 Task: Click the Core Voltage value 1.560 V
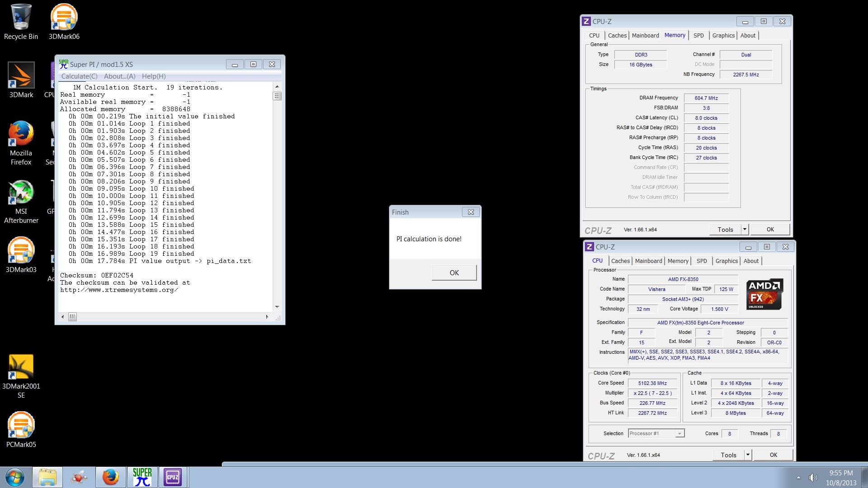[x=719, y=309]
